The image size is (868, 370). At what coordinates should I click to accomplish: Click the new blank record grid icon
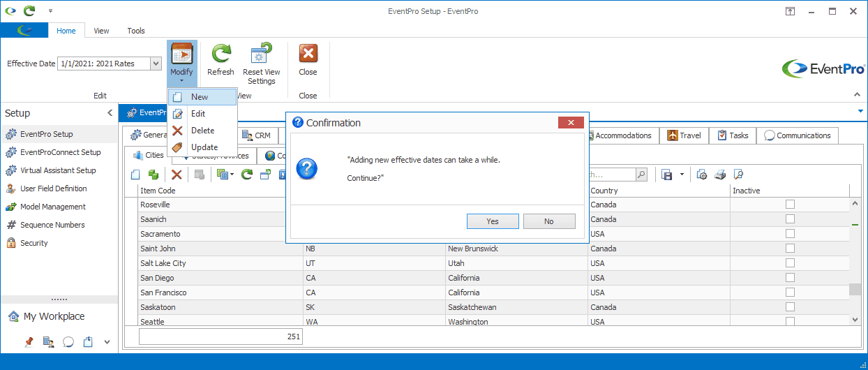[x=135, y=175]
